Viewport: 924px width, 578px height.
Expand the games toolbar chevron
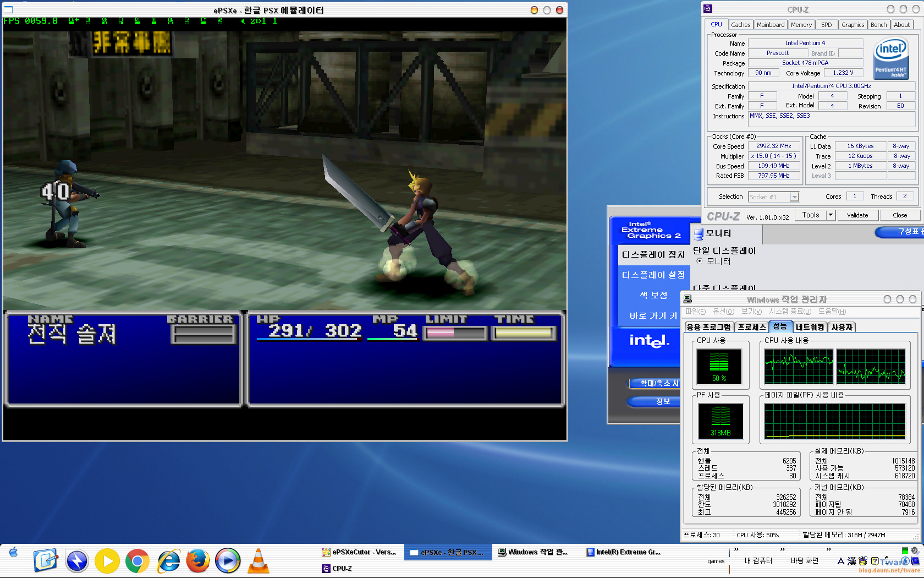[736, 549]
